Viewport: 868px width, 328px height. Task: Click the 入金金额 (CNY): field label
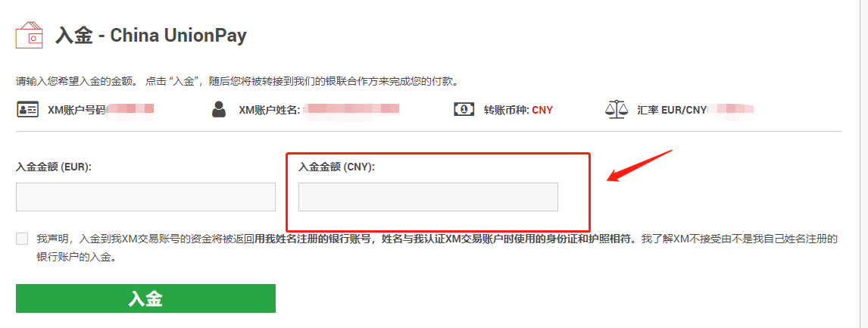[336, 166]
